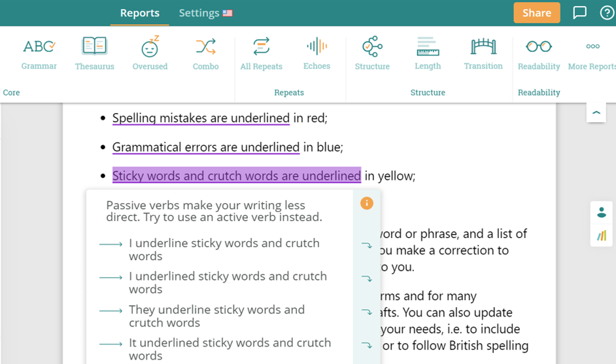Open the Readability glasses report
The image size is (616, 364).
pos(539,54)
